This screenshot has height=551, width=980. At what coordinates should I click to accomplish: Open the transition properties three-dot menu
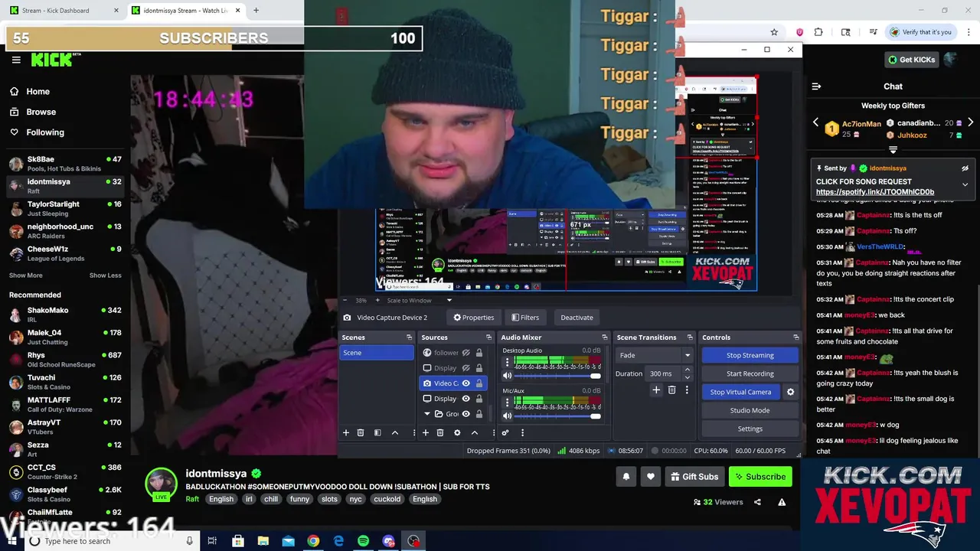[687, 390]
